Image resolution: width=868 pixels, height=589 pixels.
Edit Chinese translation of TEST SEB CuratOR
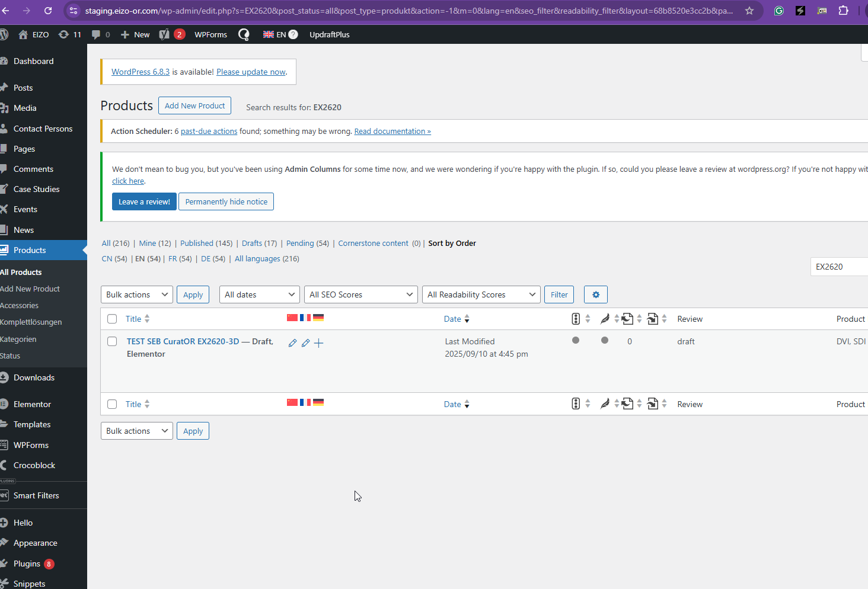coord(292,343)
